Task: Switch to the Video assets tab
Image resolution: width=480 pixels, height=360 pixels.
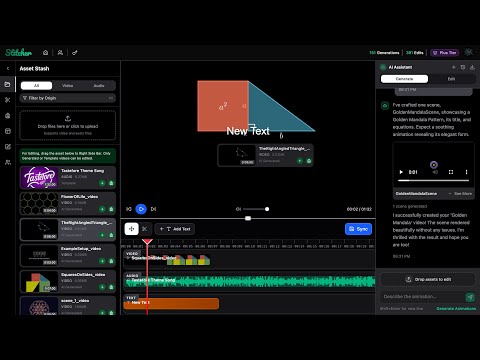Action: click(x=67, y=86)
